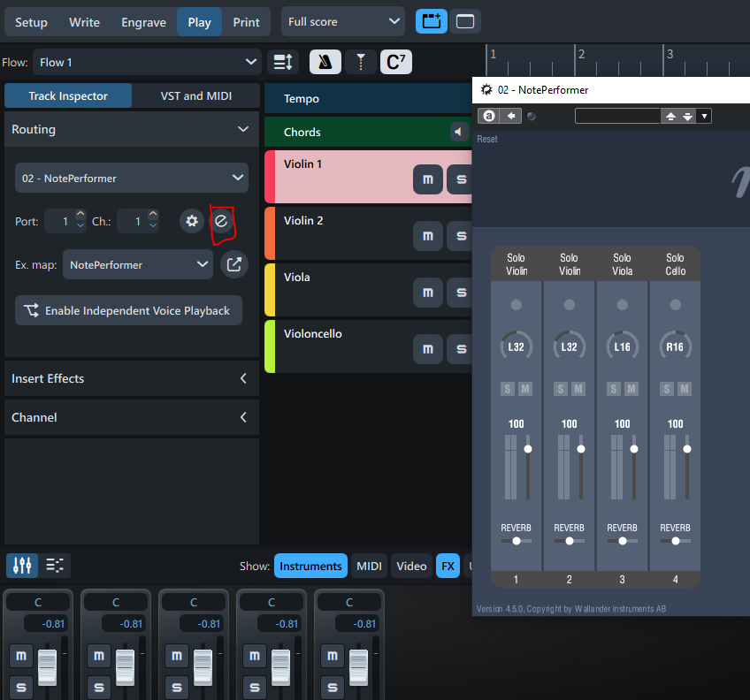Collapse the Chords track with its left arrow
Image resolution: width=750 pixels, height=700 pixels.
click(459, 131)
